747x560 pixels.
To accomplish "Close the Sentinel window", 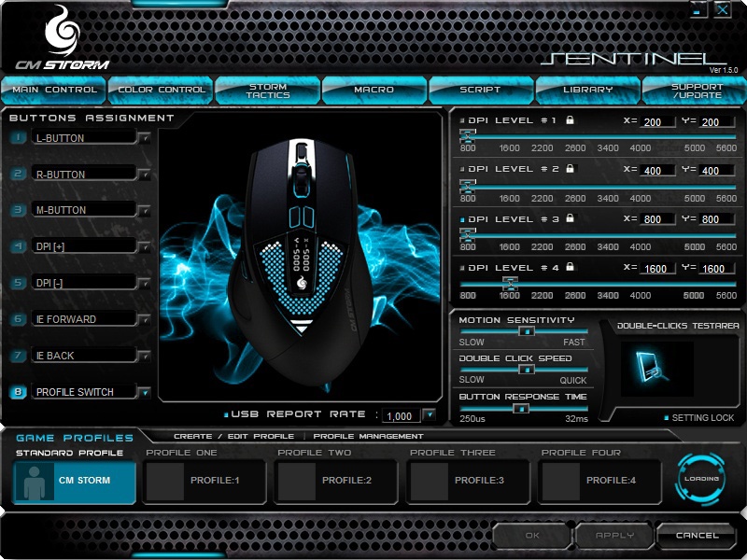I will (x=722, y=9).
